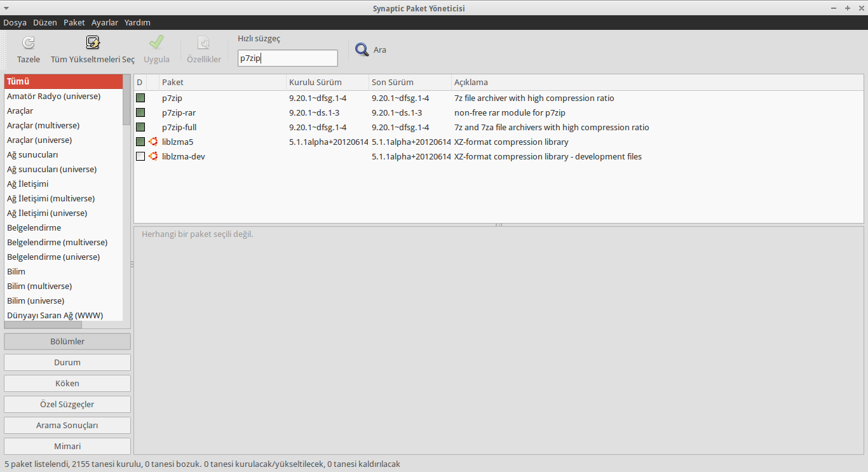Select Belgelendirme (multiverse) category
This screenshot has height=472, width=868.
(x=64, y=243)
